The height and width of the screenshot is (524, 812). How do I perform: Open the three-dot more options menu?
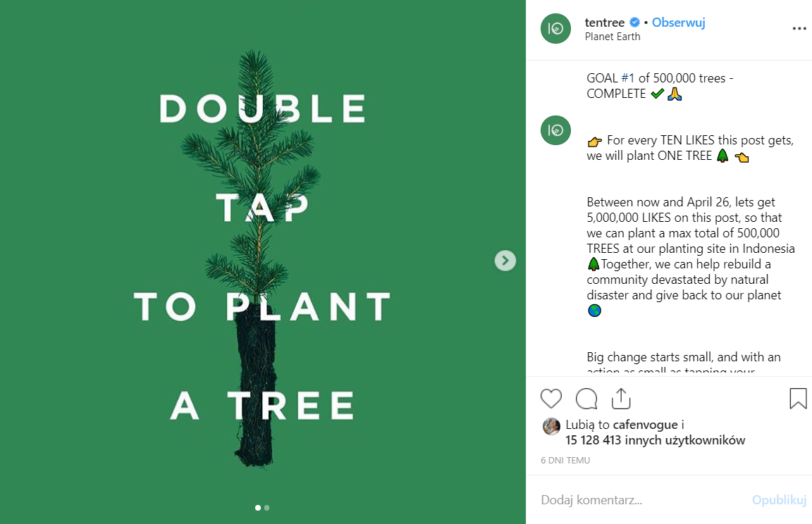(799, 29)
